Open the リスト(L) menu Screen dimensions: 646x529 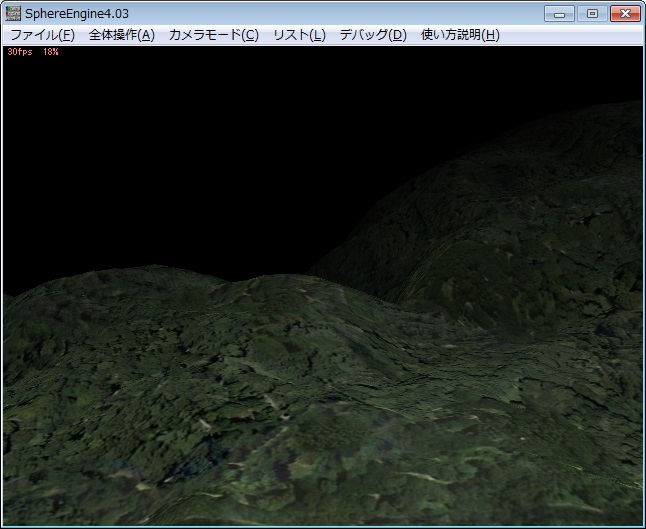click(x=300, y=35)
